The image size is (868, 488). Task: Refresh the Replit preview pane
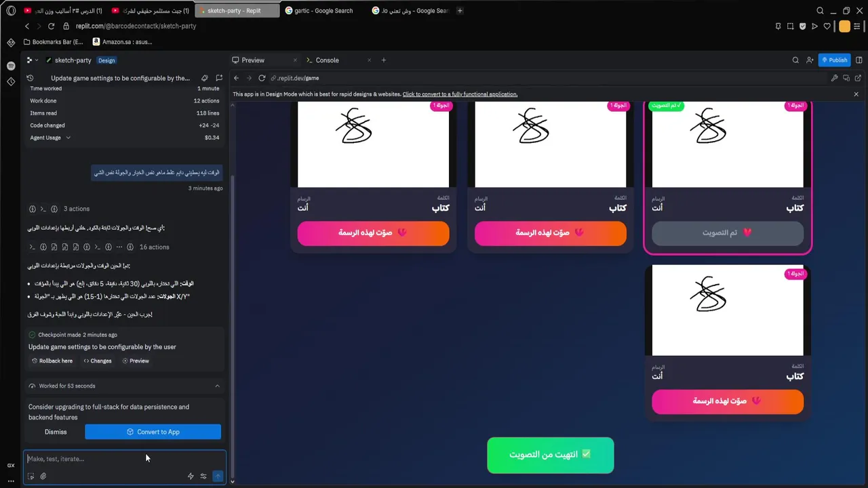tap(262, 78)
